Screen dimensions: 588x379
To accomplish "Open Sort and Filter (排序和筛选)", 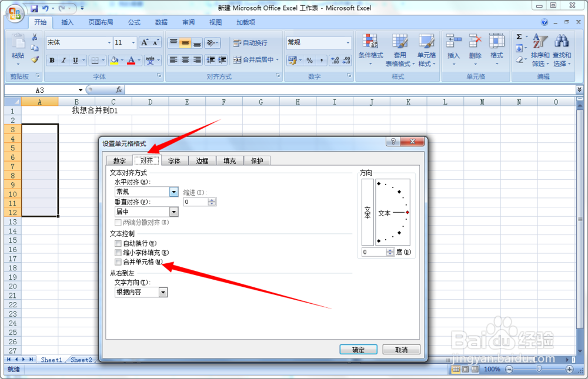I will tap(540, 50).
